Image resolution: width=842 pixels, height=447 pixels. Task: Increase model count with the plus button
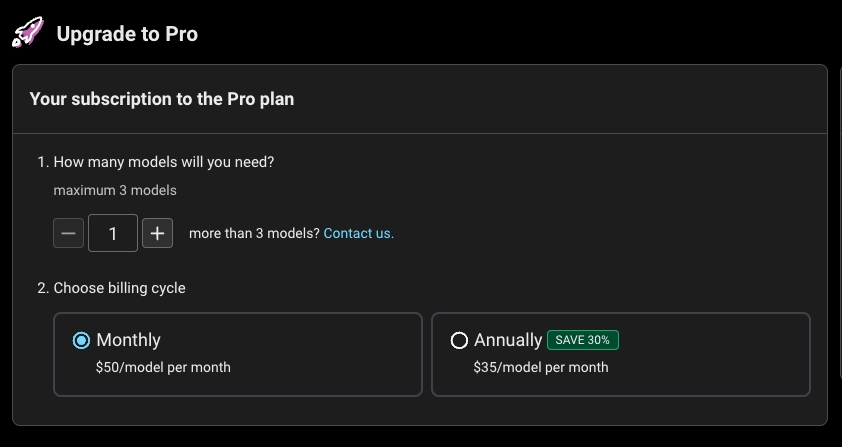click(157, 233)
